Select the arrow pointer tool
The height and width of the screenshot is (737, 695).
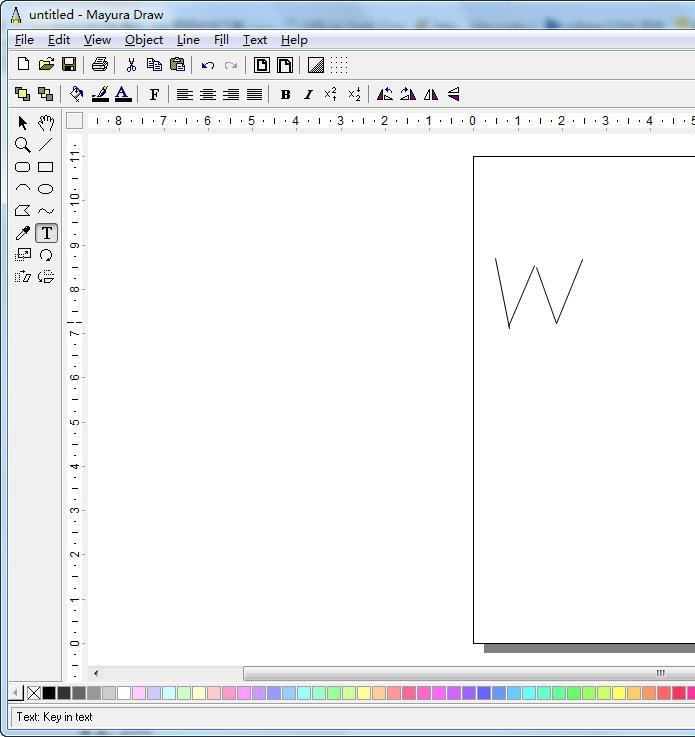click(x=22, y=123)
